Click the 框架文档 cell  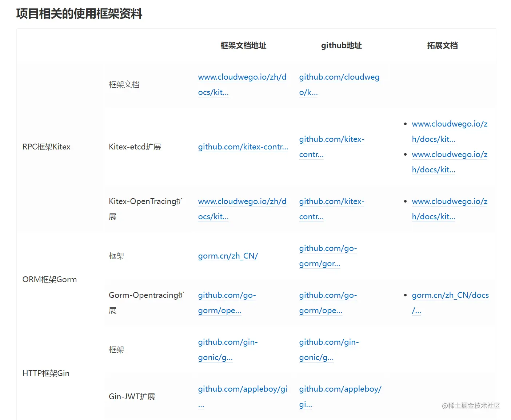click(x=124, y=85)
